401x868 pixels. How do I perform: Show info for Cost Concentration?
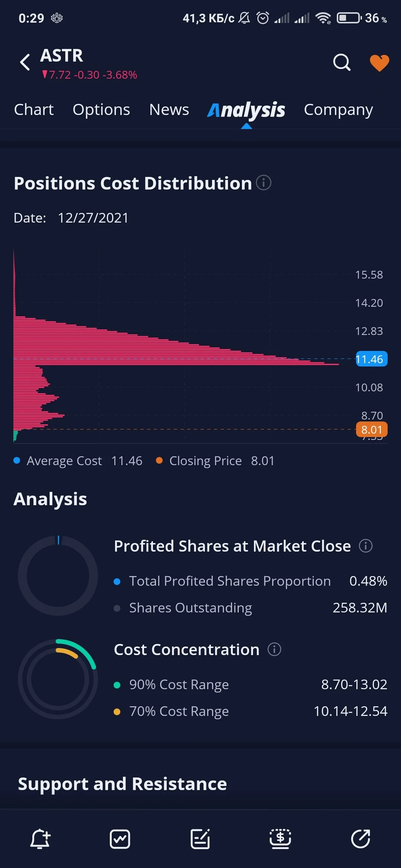[x=274, y=649]
